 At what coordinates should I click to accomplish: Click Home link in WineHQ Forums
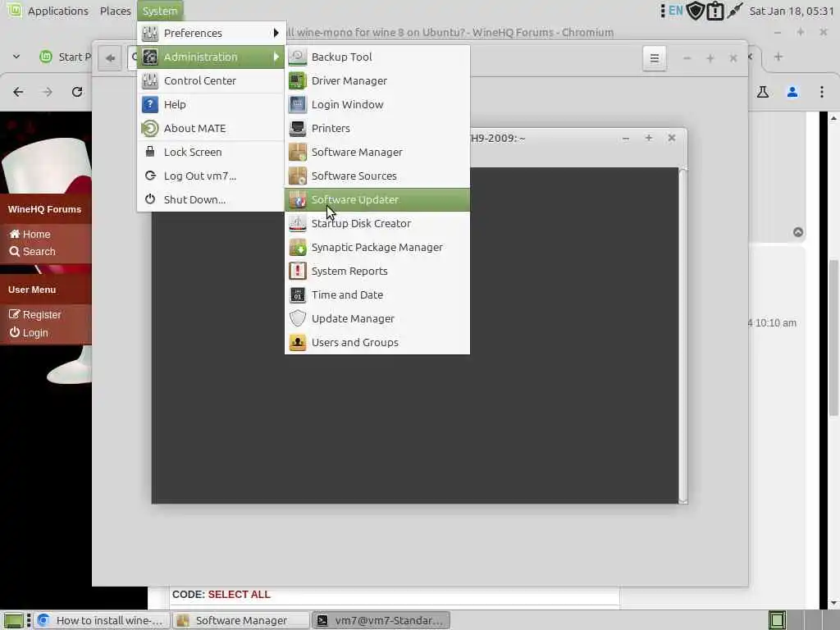[x=30, y=234]
